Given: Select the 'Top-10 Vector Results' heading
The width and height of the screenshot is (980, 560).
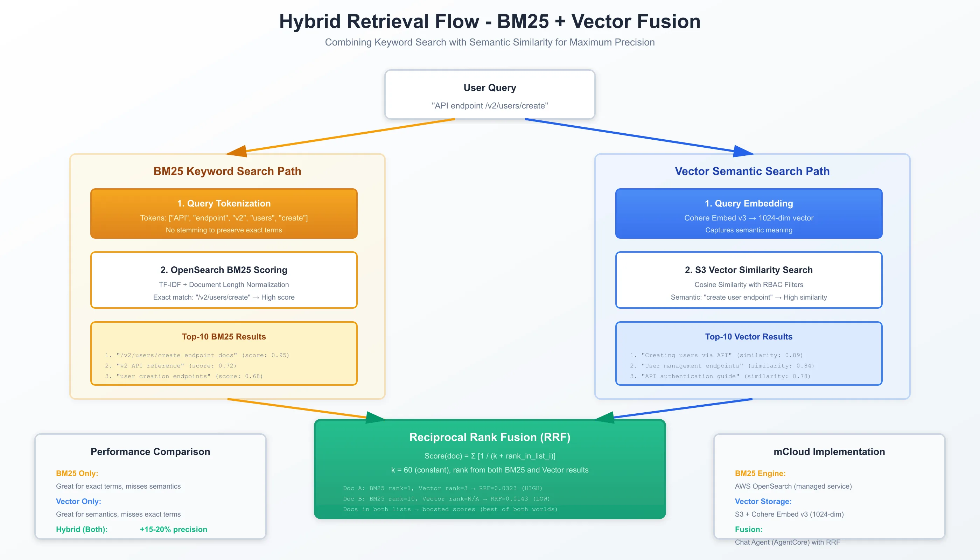Looking at the screenshot, I should click(748, 337).
